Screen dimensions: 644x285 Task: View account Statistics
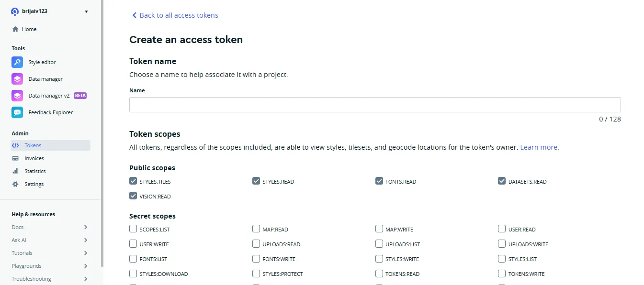pyautogui.click(x=35, y=171)
